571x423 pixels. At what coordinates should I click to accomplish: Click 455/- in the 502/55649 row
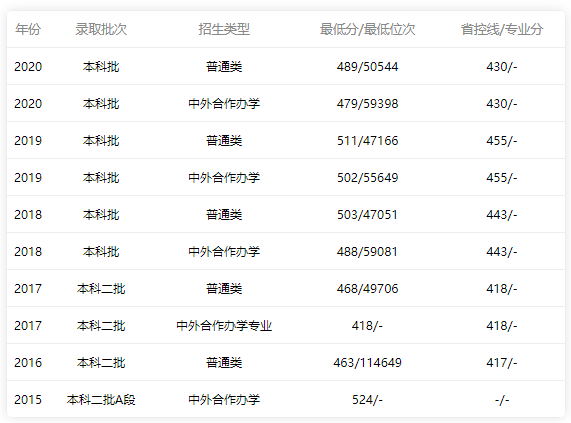(x=502, y=178)
